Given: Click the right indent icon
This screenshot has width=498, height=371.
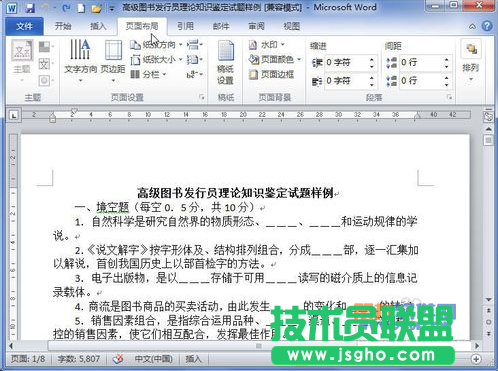Looking at the screenshot, I should tap(317, 81).
